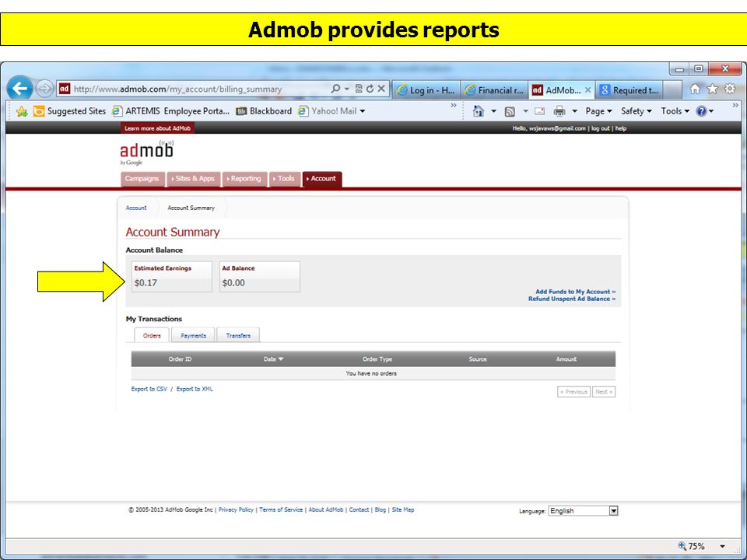Open the browser Home icon at top right

695,89
